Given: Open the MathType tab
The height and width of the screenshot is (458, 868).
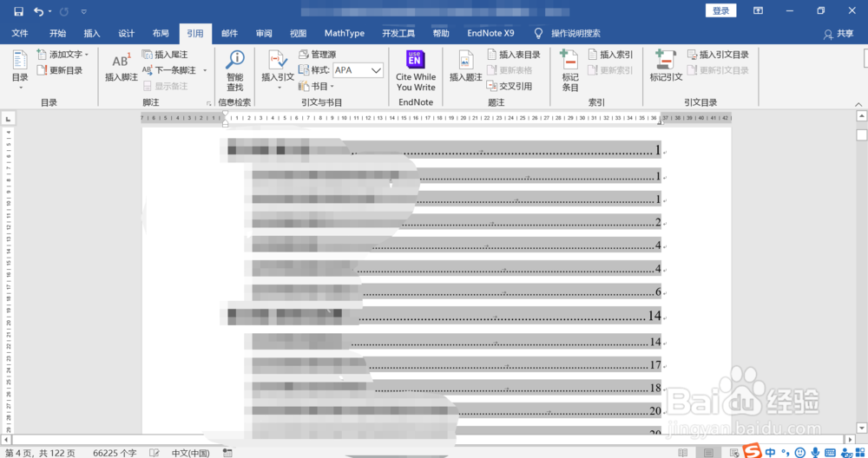Looking at the screenshot, I should [345, 33].
